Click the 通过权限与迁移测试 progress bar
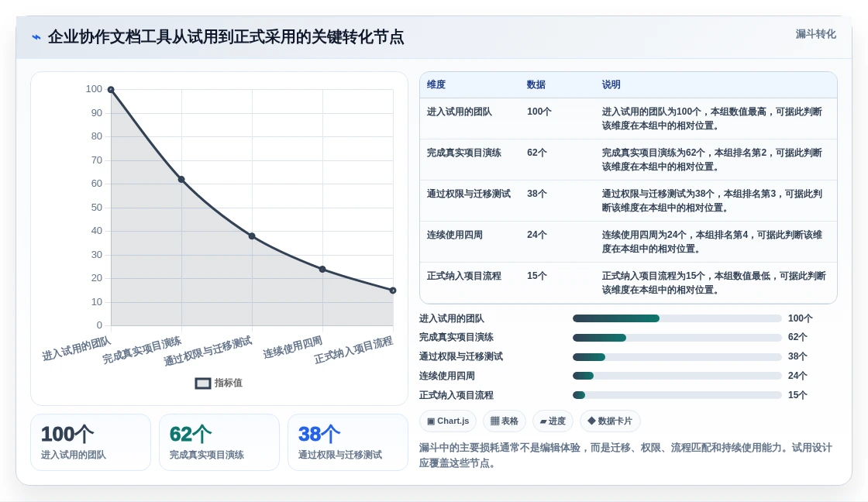868x502 pixels. click(x=677, y=357)
